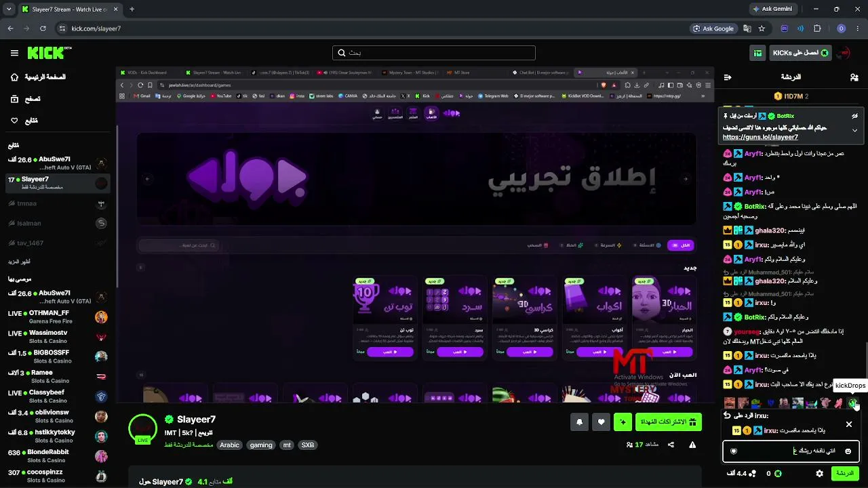Viewport: 868px width, 488px height.
Task: Open the emoji picker in chat
Action: 848,451
